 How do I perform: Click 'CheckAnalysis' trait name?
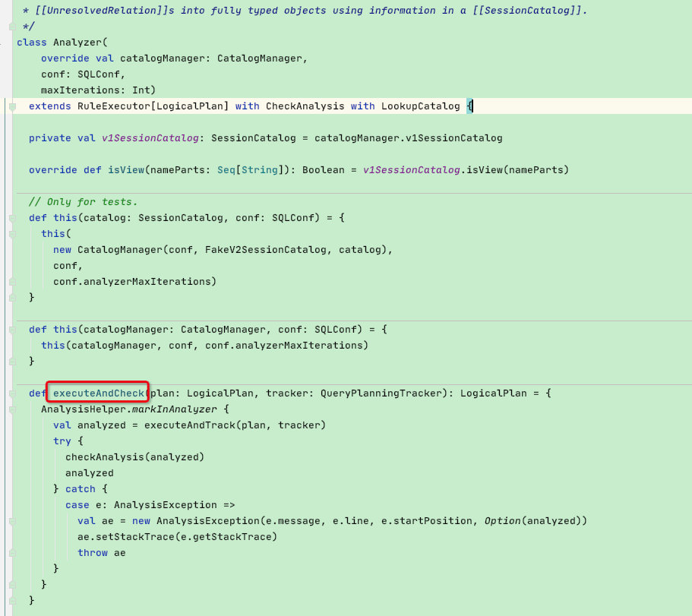tap(305, 106)
